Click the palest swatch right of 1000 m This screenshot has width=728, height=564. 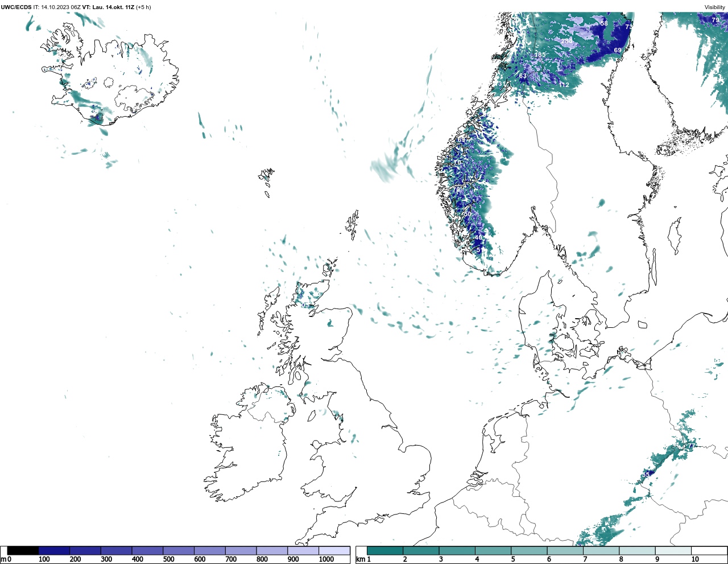pos(334,550)
